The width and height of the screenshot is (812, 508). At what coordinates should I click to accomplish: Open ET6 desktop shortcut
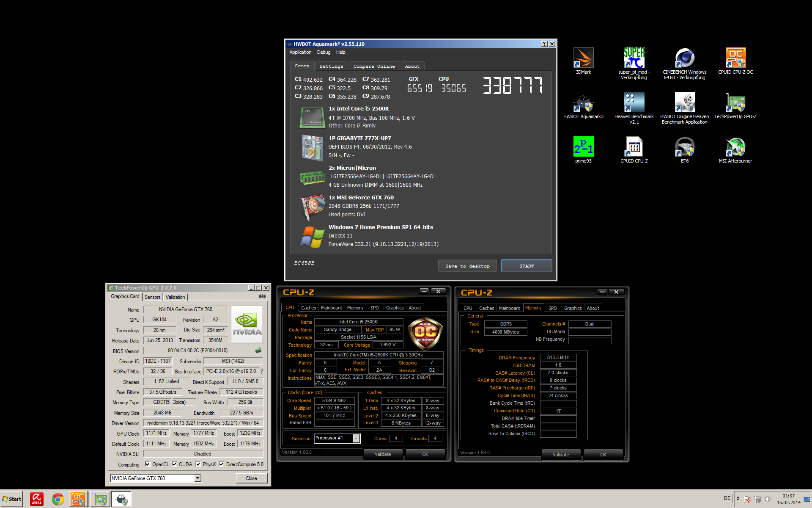685,150
